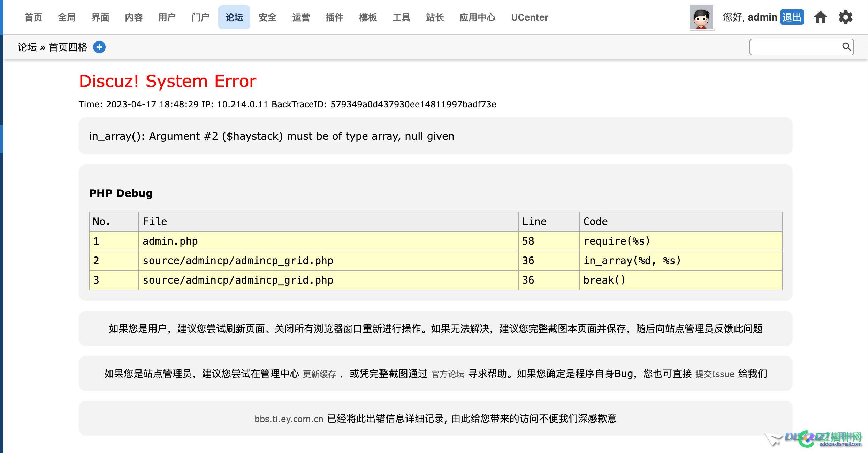The image size is (868, 453).
Task: Open the 提交Issue link
Action: (x=715, y=374)
